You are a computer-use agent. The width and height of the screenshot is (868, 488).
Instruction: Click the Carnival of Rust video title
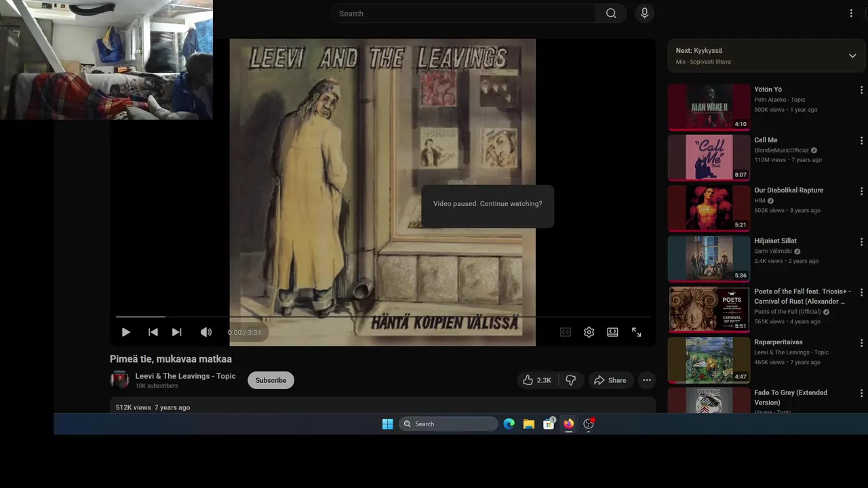pyautogui.click(x=802, y=296)
